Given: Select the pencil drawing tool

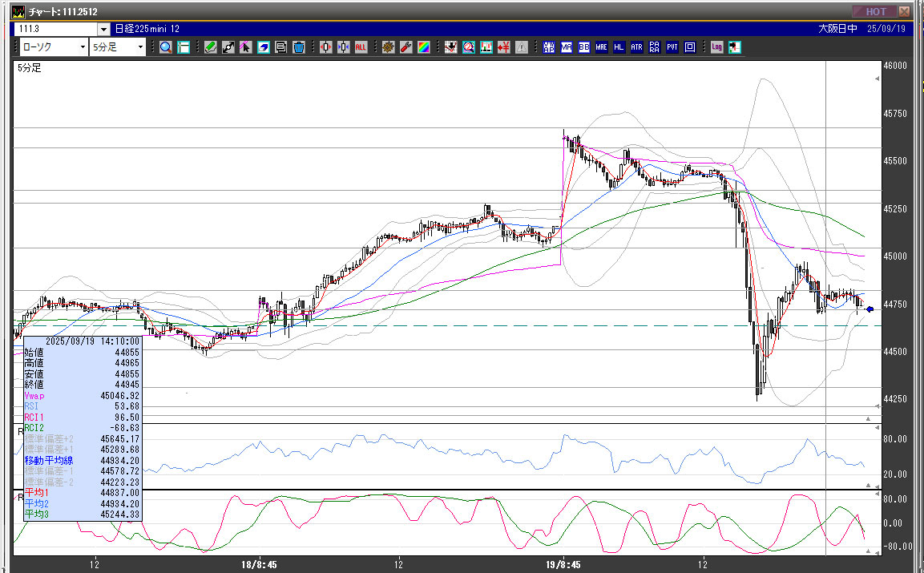Looking at the screenshot, I should (x=211, y=47).
